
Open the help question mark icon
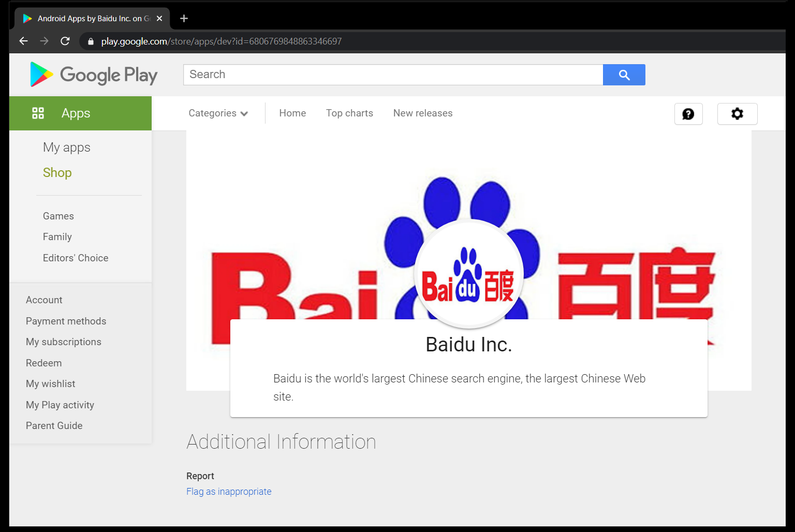[688, 114]
